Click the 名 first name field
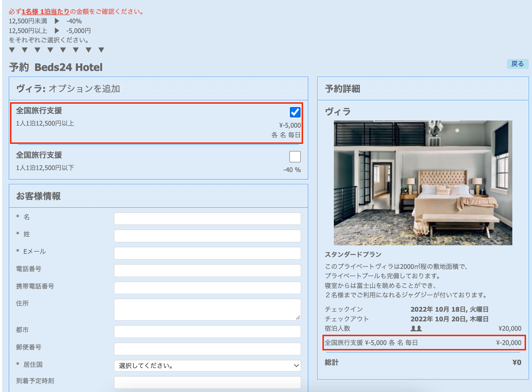 [x=207, y=219]
